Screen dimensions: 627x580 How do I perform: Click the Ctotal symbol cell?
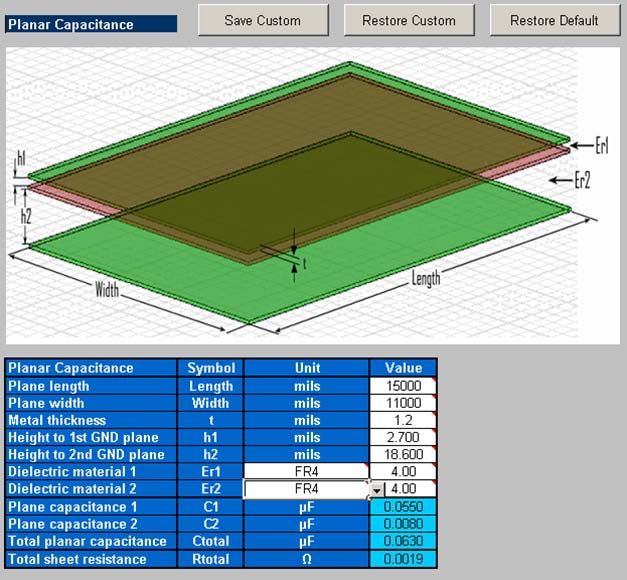(211, 541)
